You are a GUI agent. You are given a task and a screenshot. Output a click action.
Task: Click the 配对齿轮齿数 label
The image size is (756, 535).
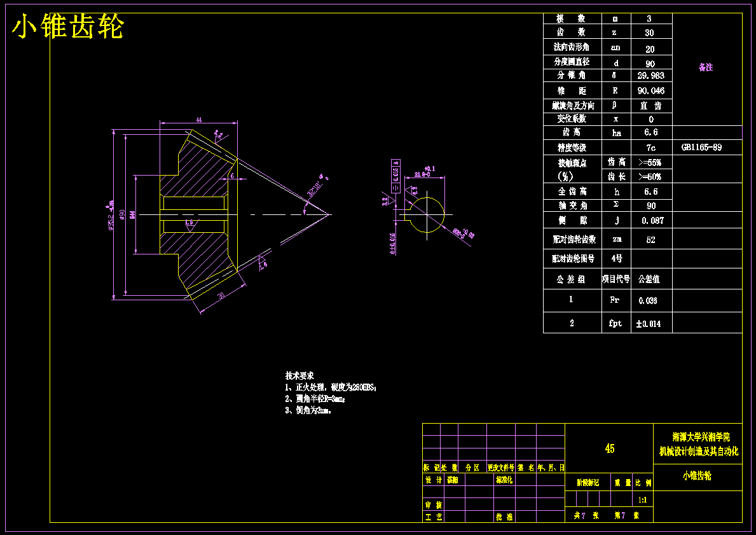coord(574,239)
